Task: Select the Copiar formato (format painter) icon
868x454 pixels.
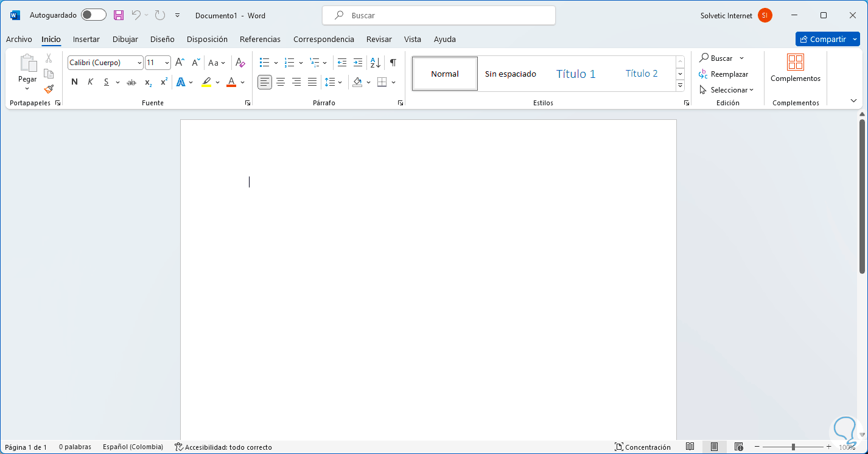Action: click(x=48, y=88)
